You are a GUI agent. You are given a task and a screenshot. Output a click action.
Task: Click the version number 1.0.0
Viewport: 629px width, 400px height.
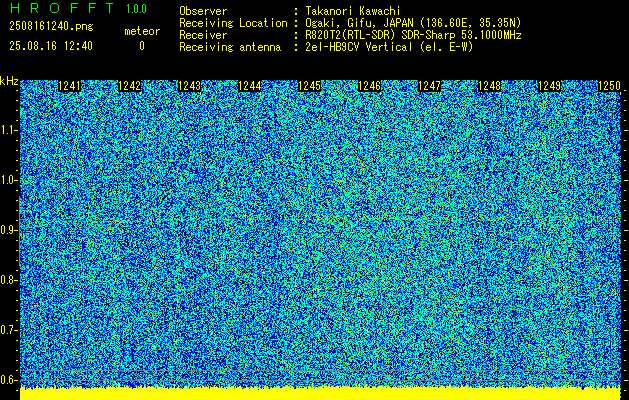pyautogui.click(x=136, y=9)
